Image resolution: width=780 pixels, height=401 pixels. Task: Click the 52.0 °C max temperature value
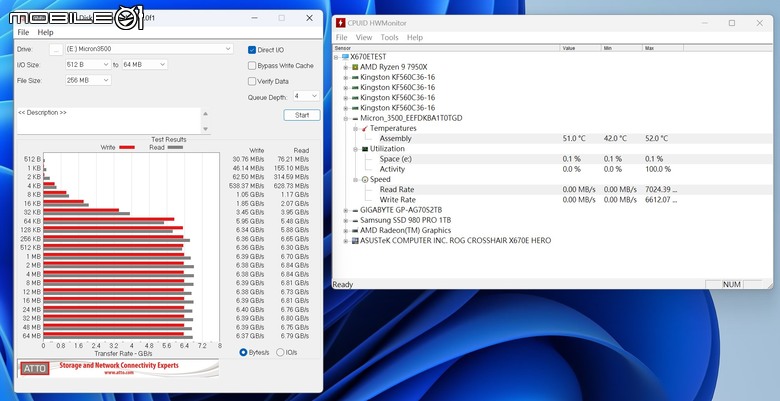coord(657,138)
